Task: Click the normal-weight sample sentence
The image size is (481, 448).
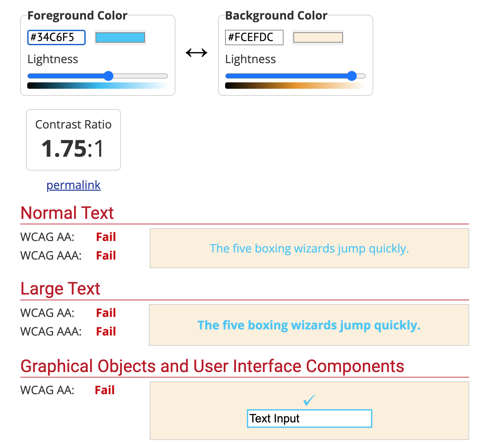Action: [x=309, y=248]
